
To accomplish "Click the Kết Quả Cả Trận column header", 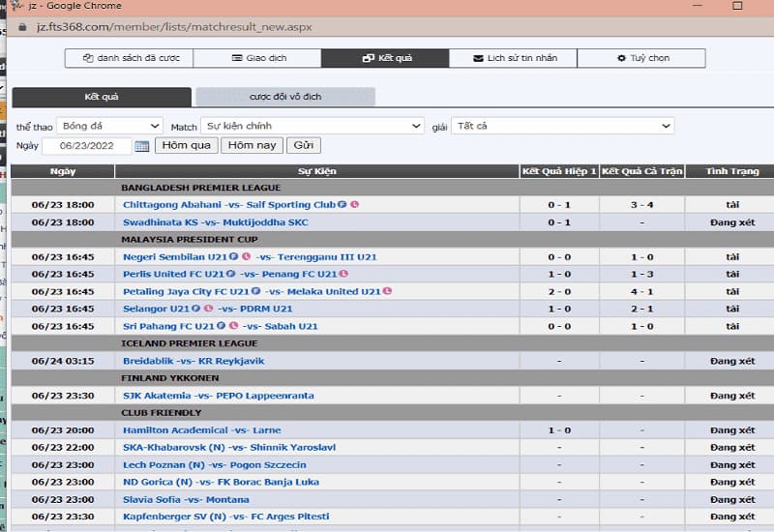I will click(x=641, y=171).
